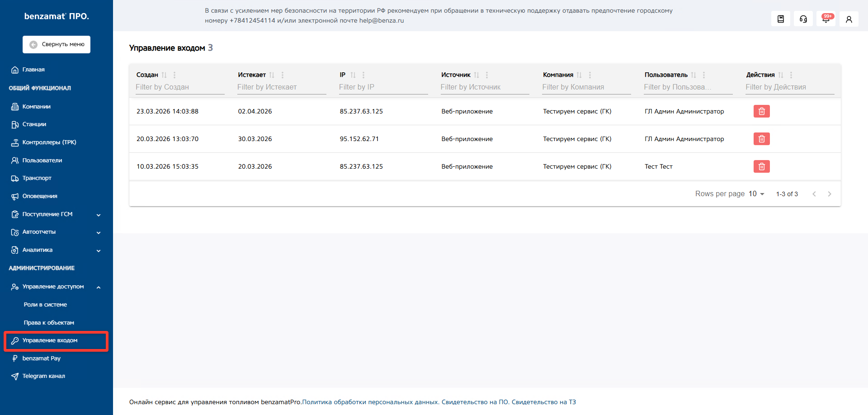Expand Поступление ГСМ submenu
The width and height of the screenshot is (868, 415).
pos(98,215)
